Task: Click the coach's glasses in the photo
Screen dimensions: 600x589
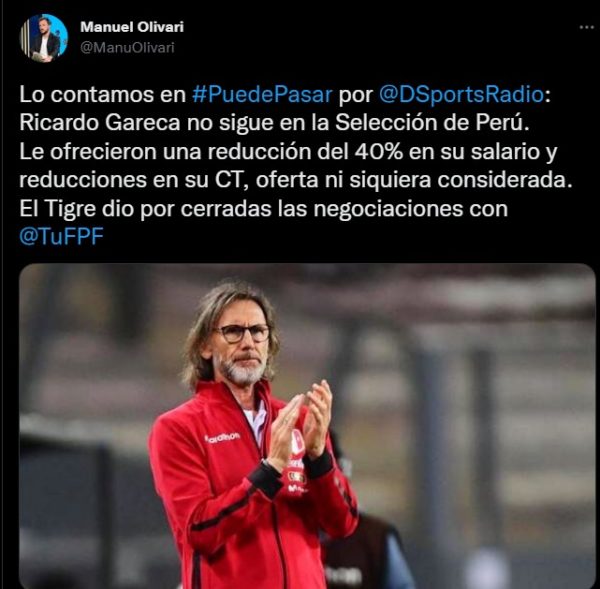Action: 242,333
